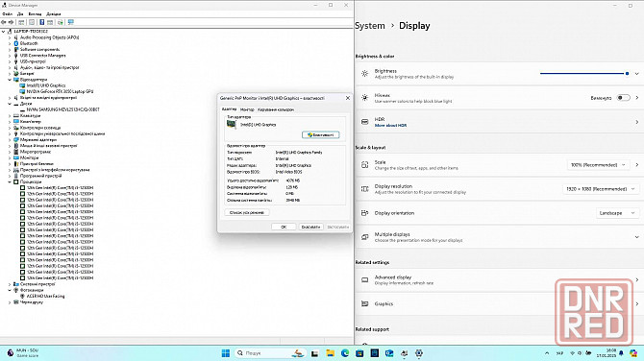Expand the Multiple displays section

636,237
